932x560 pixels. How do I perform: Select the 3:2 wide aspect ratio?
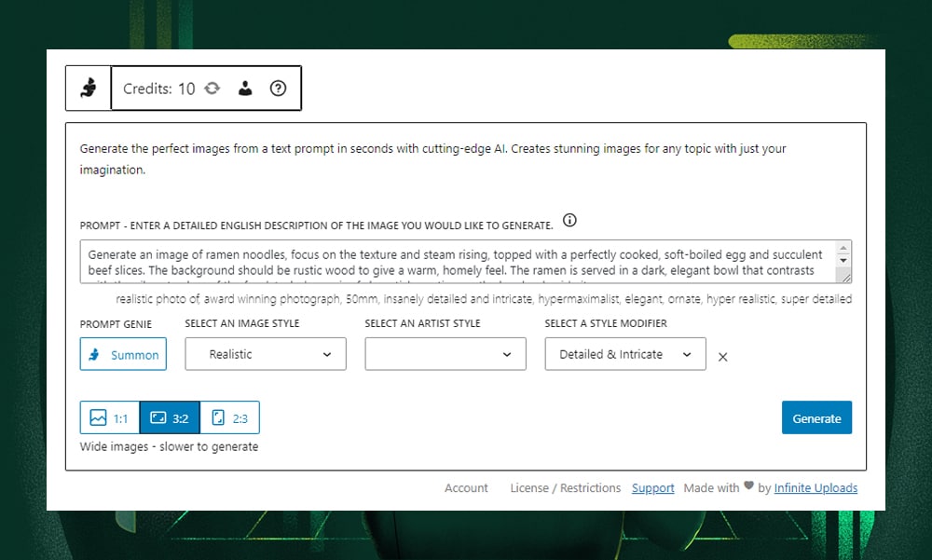point(170,418)
